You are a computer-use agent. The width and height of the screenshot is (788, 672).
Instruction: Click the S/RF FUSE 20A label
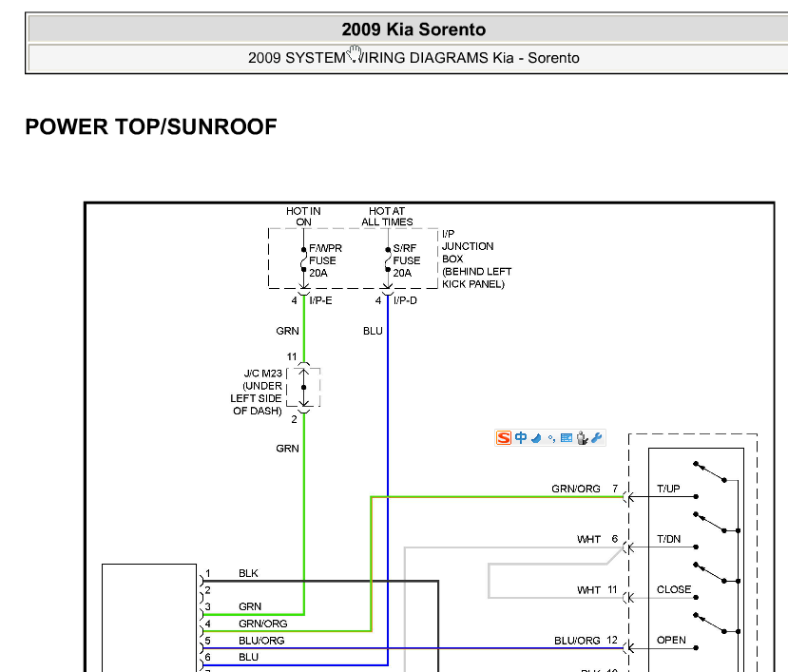407,260
